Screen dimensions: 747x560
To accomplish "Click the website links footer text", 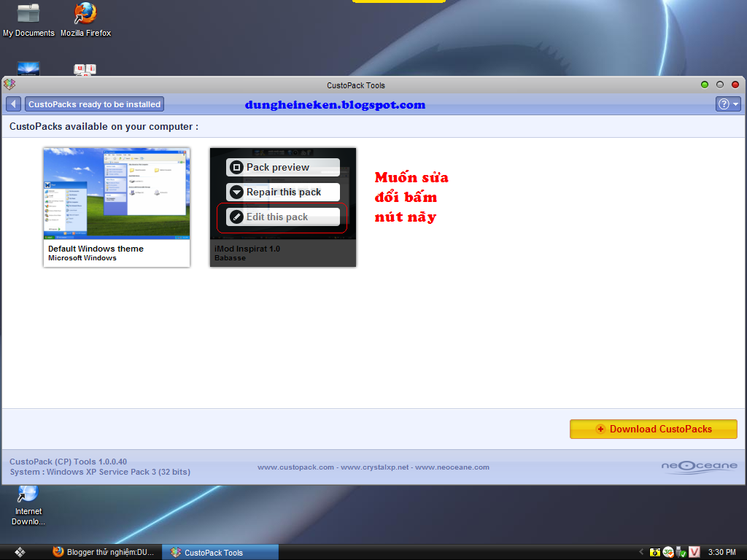I will point(373,467).
